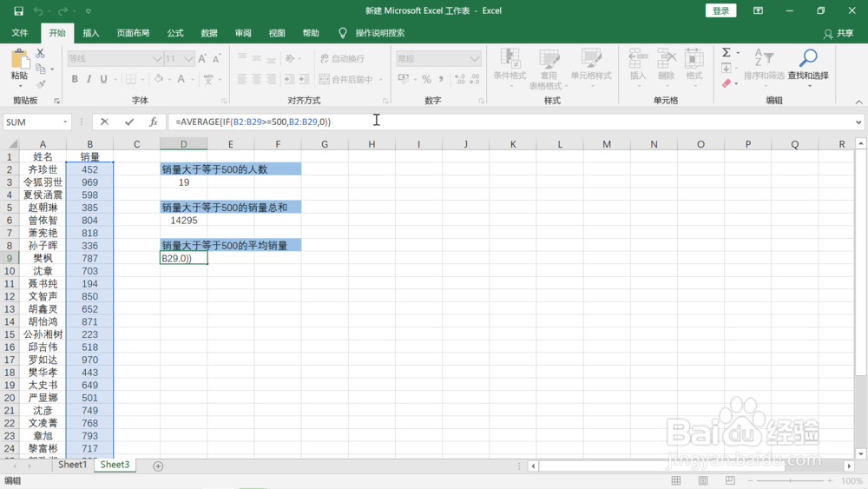Click the increase font size icon

coord(202,58)
